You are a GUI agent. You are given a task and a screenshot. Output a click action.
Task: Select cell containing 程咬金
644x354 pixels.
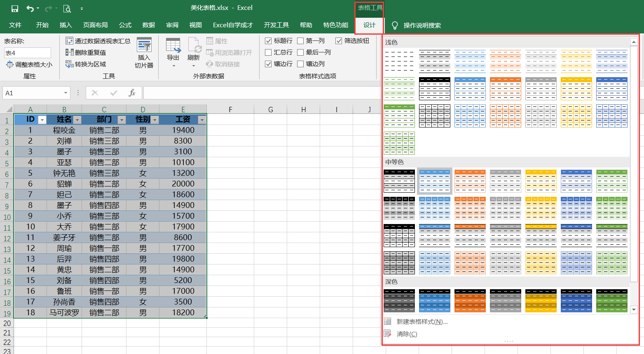[64, 130]
